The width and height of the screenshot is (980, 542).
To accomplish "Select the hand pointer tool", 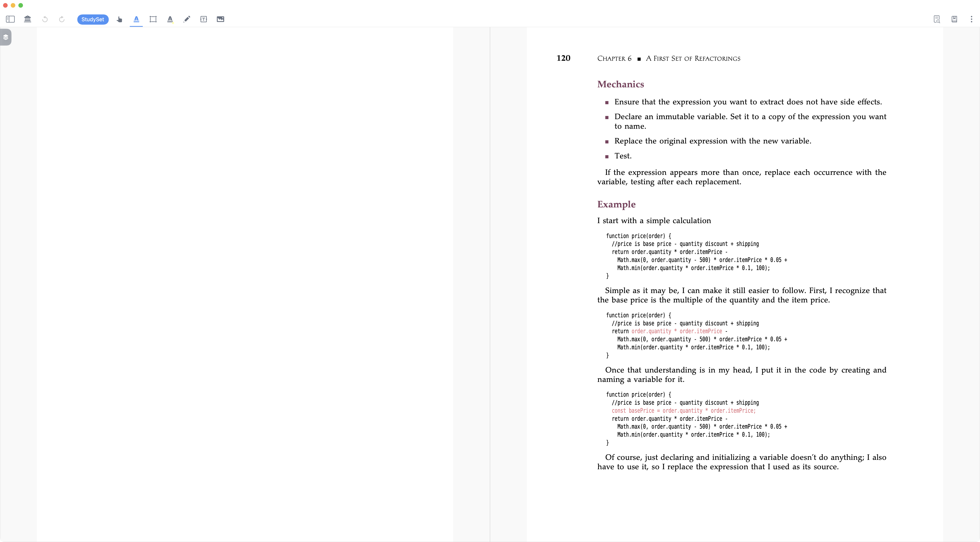I will (x=119, y=19).
